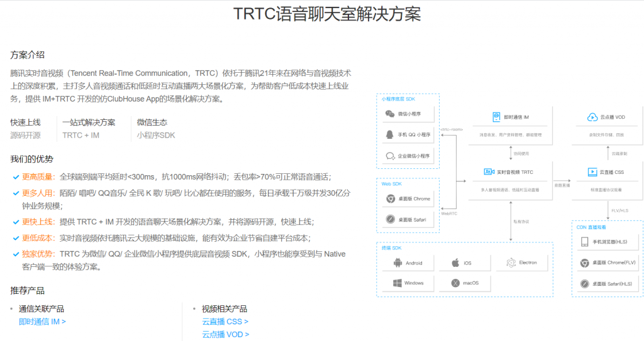Click the <trtc-room> label in diagram
The height and width of the screenshot is (341, 644).
coord(452,129)
